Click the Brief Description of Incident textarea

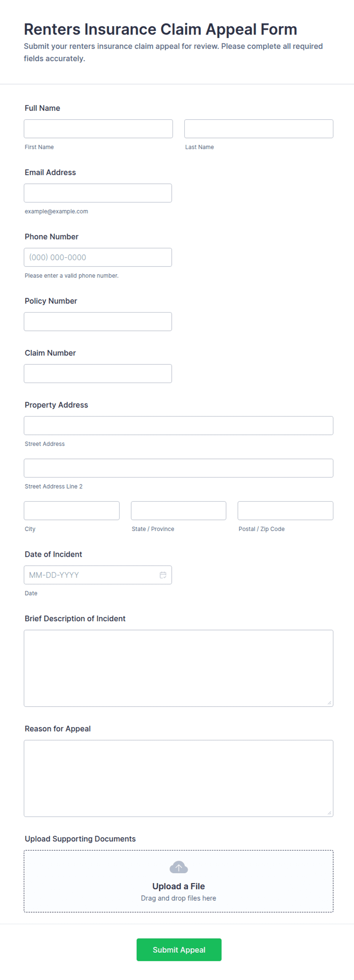pyautogui.click(x=179, y=668)
